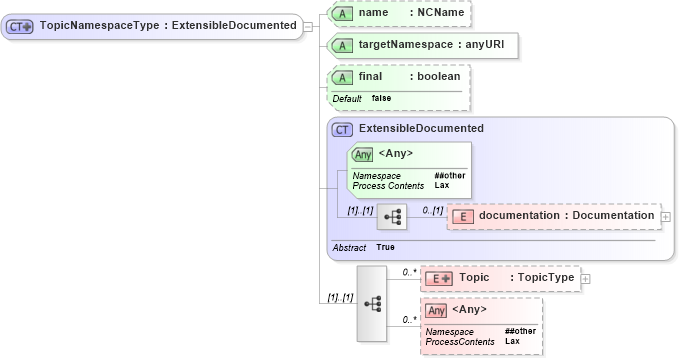Click the ExtensibleDocumented heading label
679x360 pixels.
421,128
